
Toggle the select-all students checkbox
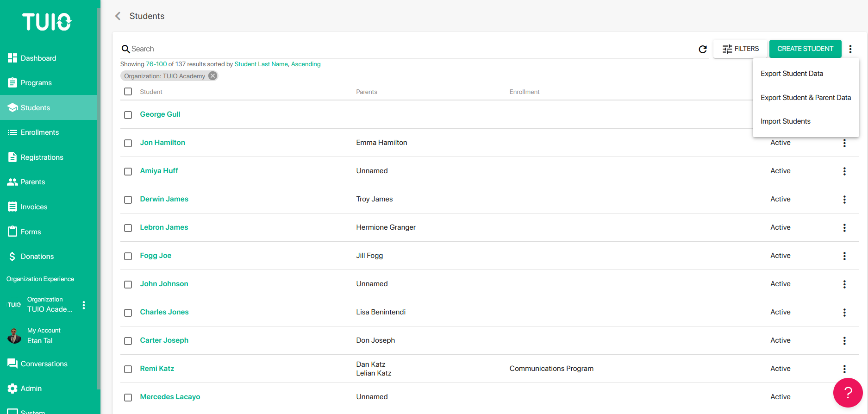click(x=128, y=92)
